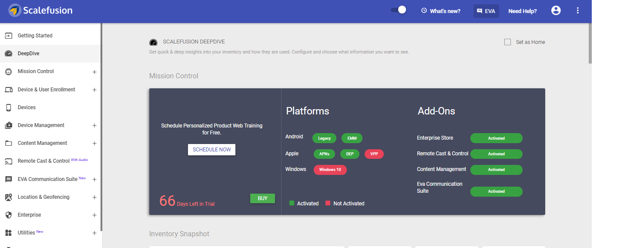The image size is (644, 248).
Task: Expand the Mission Control plus sign
Action: click(x=94, y=72)
